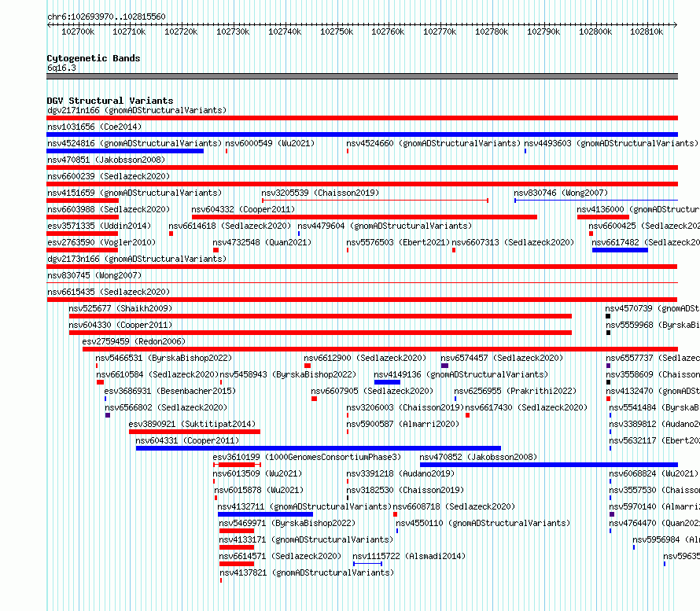The width and height of the screenshot is (700, 611).
Task: Click nsv3182530 (Chaisson2019) label
Action: point(405,490)
